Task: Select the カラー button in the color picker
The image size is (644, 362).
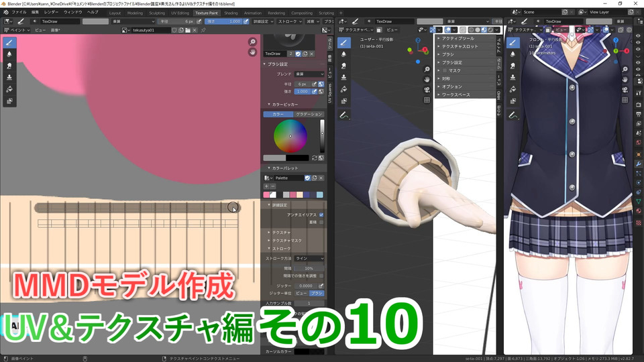Action: click(278, 114)
